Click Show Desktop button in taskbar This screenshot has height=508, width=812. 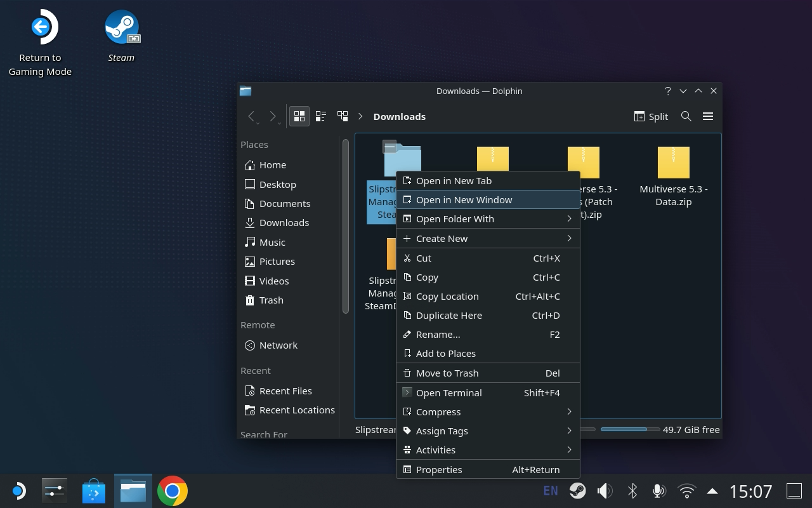point(794,491)
